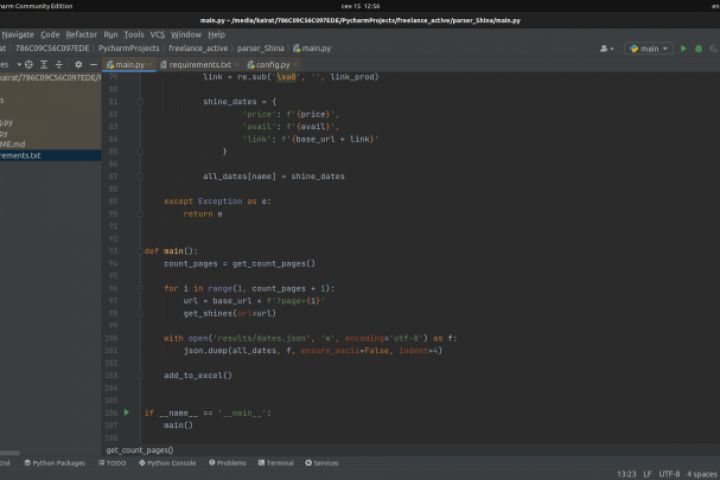This screenshot has width=720, height=480.
Task: Open the Help menu
Action: 216,34
